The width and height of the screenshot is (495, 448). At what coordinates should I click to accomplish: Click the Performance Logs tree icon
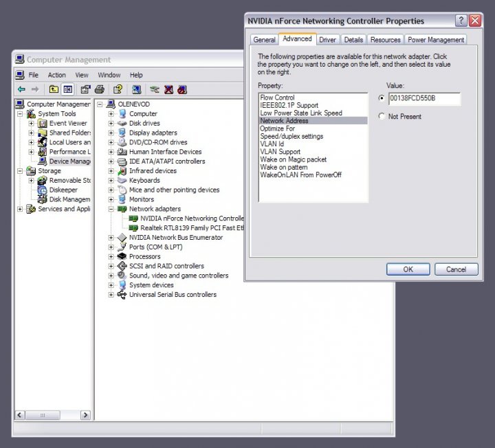43,152
